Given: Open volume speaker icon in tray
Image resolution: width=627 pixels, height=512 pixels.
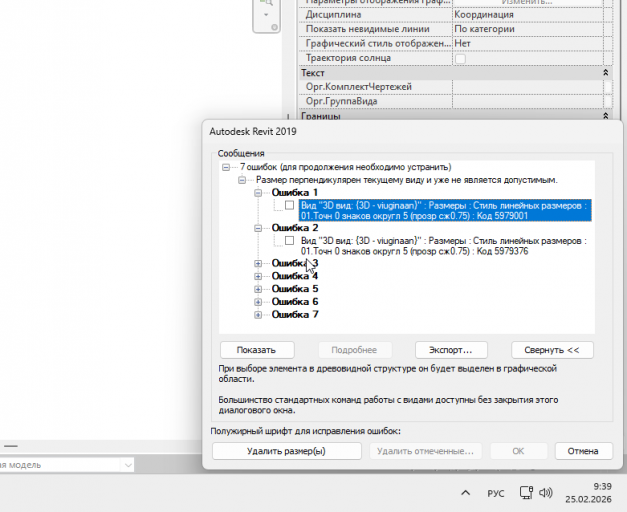Looking at the screenshot, I should [546, 492].
